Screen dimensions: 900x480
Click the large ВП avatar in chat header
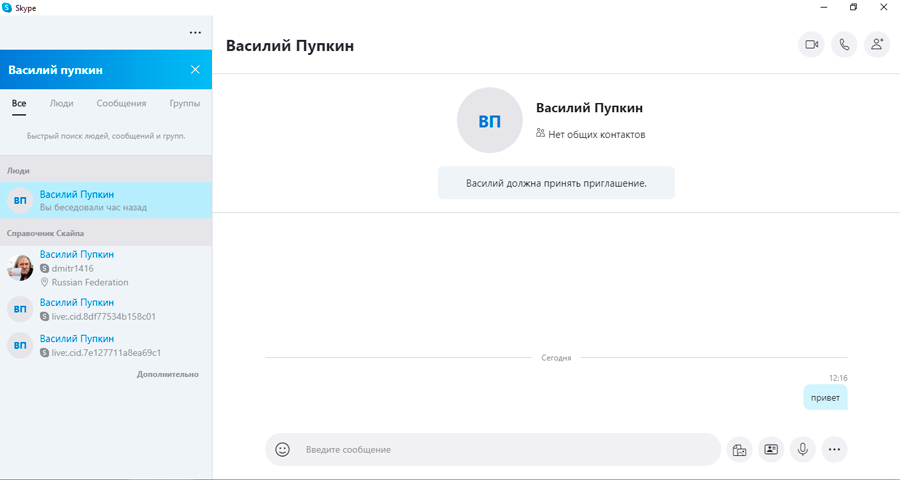(x=490, y=121)
